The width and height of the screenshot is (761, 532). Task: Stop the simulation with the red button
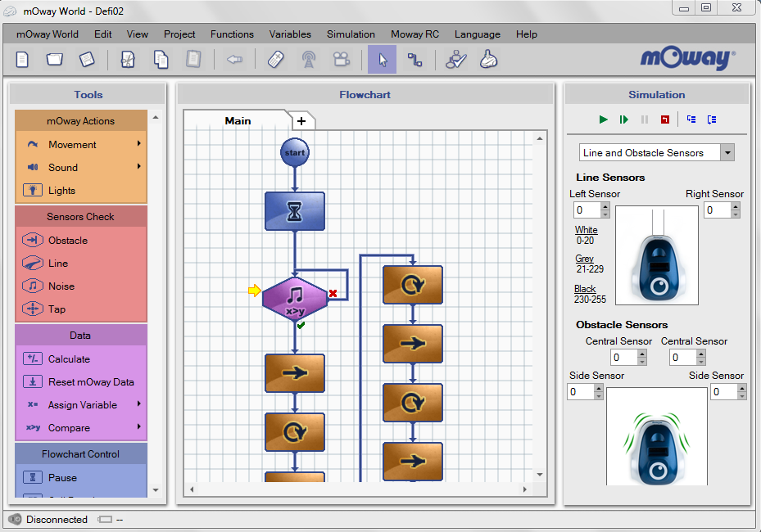pyautogui.click(x=665, y=119)
